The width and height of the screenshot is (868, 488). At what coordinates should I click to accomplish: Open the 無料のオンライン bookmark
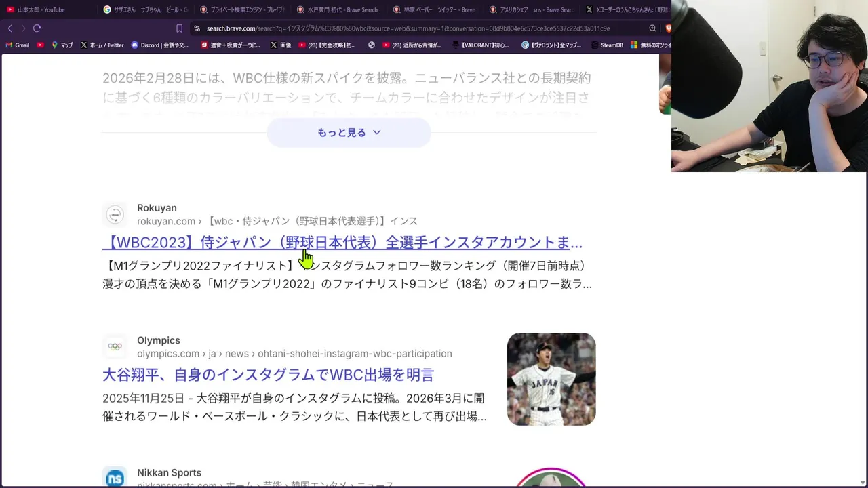651,45
